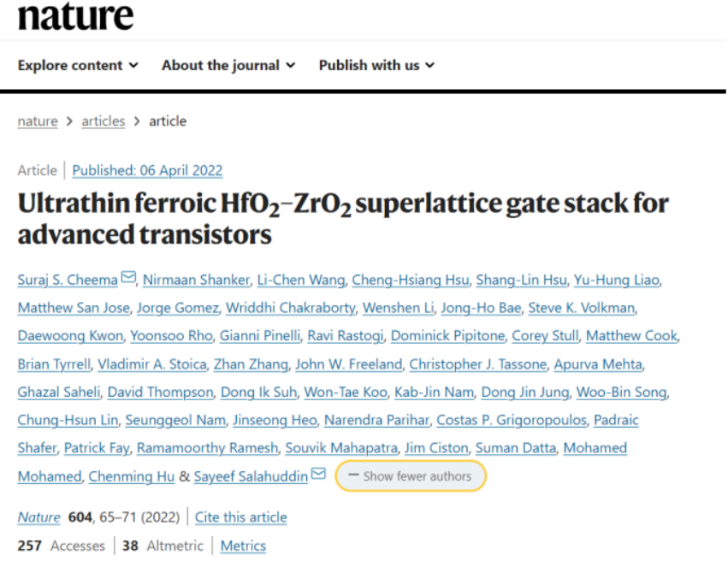
Task: Expand Publish with us dropdown
Action: tap(376, 65)
